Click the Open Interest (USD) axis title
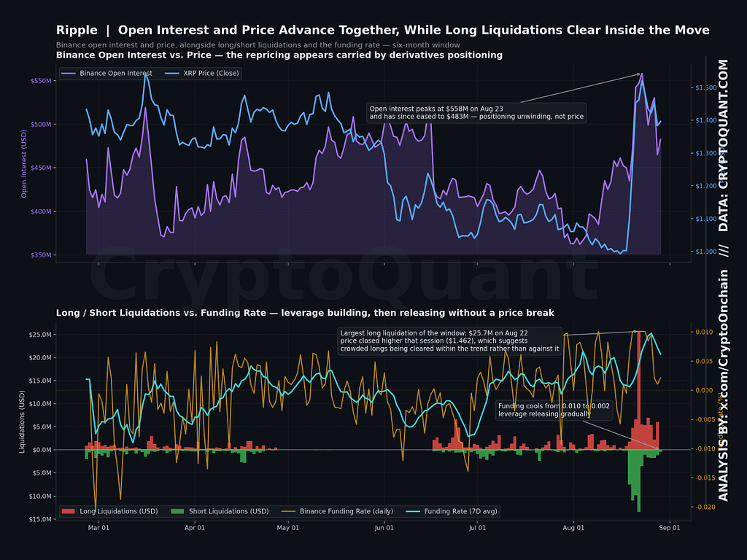747x560 pixels. pyautogui.click(x=24, y=164)
